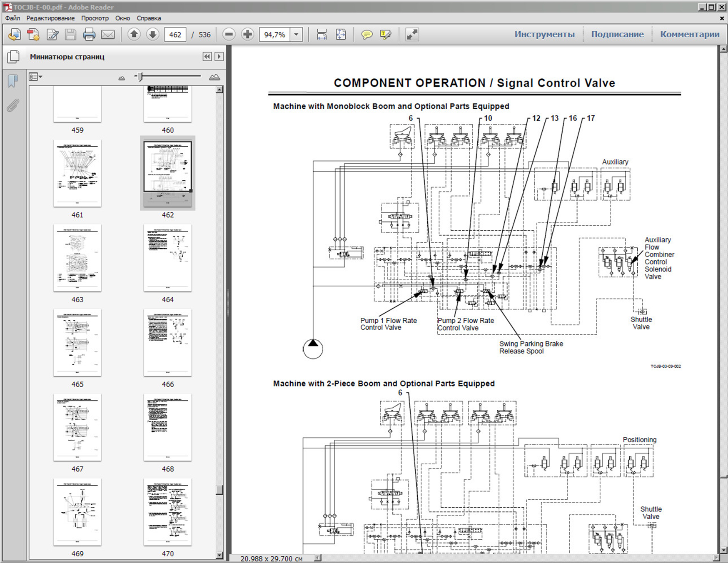The height and width of the screenshot is (563, 728).
Task: Send the file by email icon
Action: click(x=108, y=35)
